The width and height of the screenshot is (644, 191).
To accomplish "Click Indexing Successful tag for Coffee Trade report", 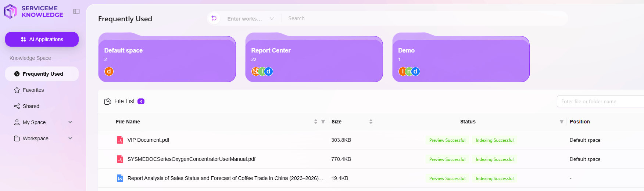I will click(x=494, y=179).
